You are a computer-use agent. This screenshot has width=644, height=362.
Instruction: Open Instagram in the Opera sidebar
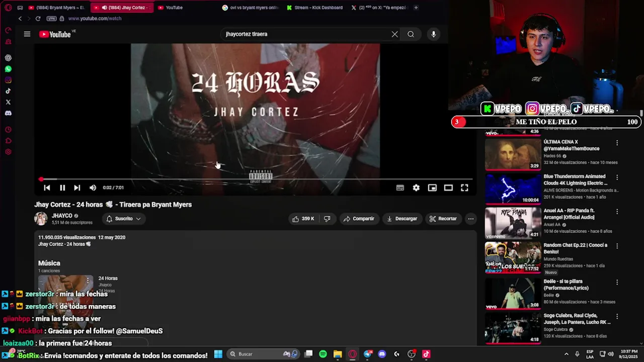(x=8, y=80)
